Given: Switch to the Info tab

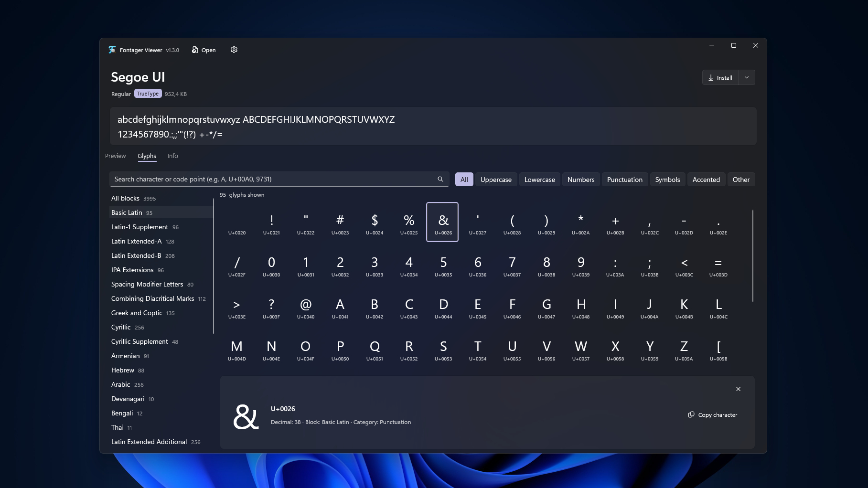Looking at the screenshot, I should pyautogui.click(x=173, y=156).
